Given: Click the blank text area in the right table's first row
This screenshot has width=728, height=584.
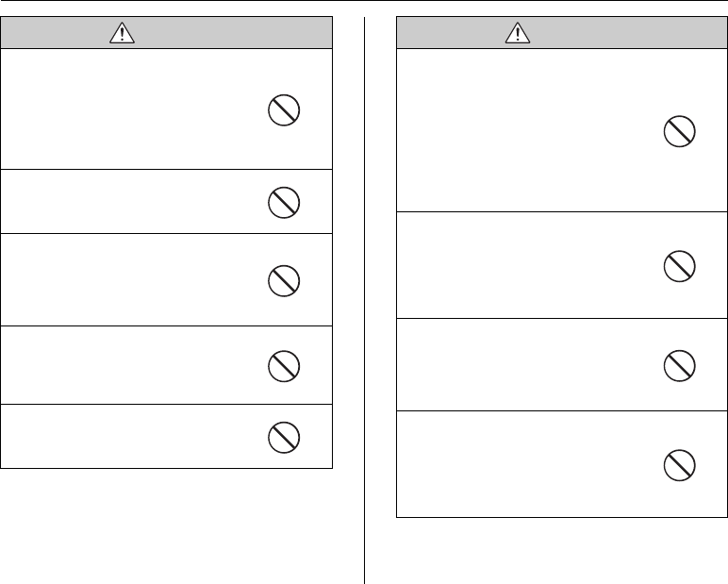Looking at the screenshot, I should 519,130.
